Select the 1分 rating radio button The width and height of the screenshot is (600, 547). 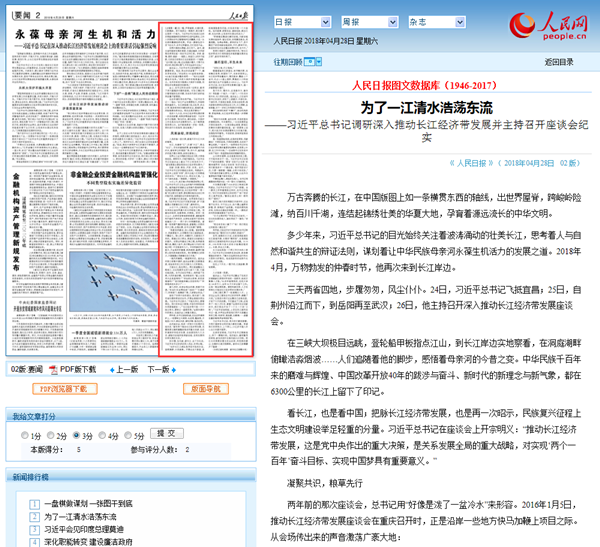[25, 435]
